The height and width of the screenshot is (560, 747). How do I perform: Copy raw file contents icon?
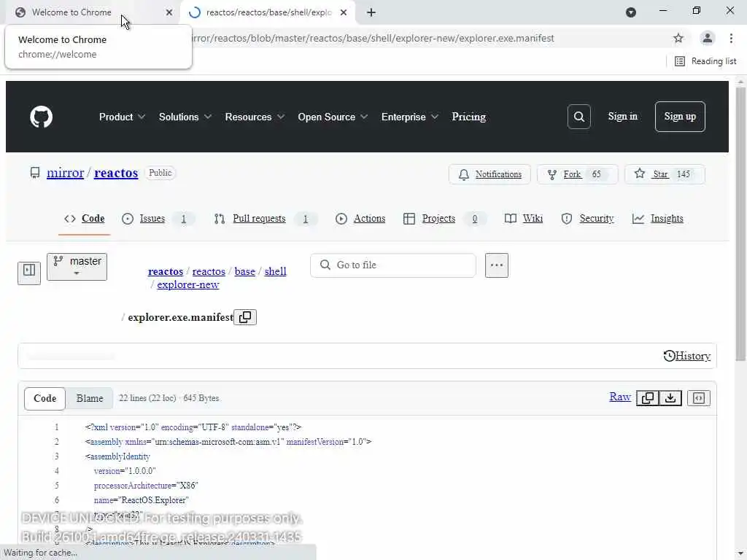(648, 398)
